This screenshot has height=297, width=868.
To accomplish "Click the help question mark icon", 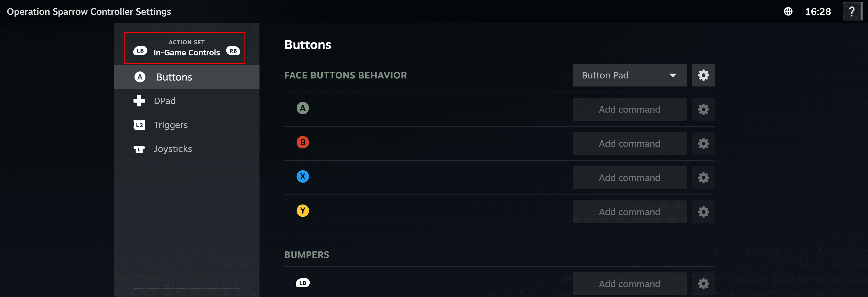I will (x=851, y=11).
